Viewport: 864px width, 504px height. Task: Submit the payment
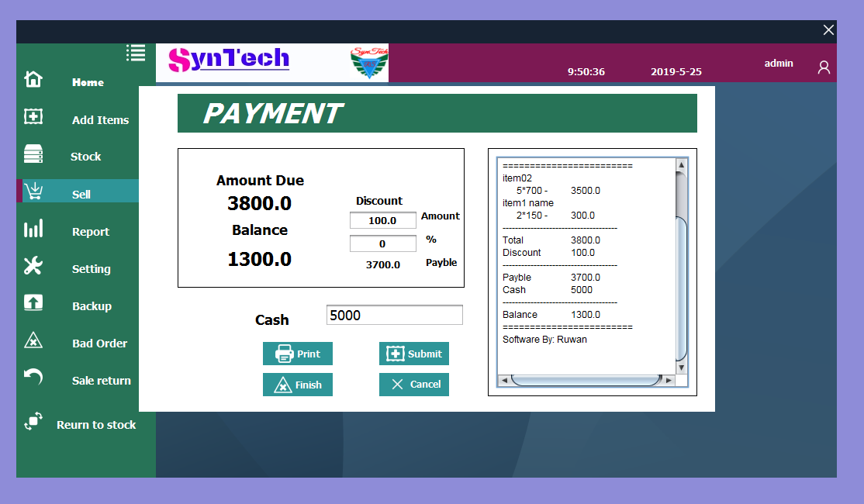[x=413, y=354]
